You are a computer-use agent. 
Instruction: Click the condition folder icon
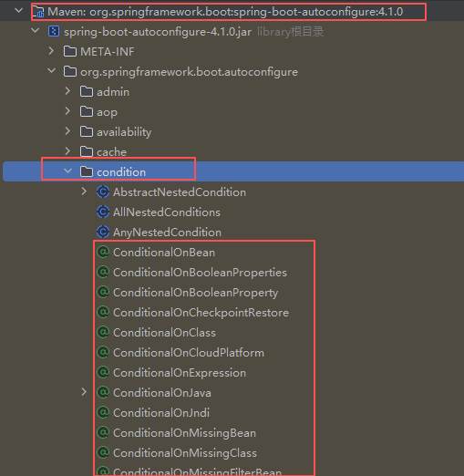pos(87,171)
